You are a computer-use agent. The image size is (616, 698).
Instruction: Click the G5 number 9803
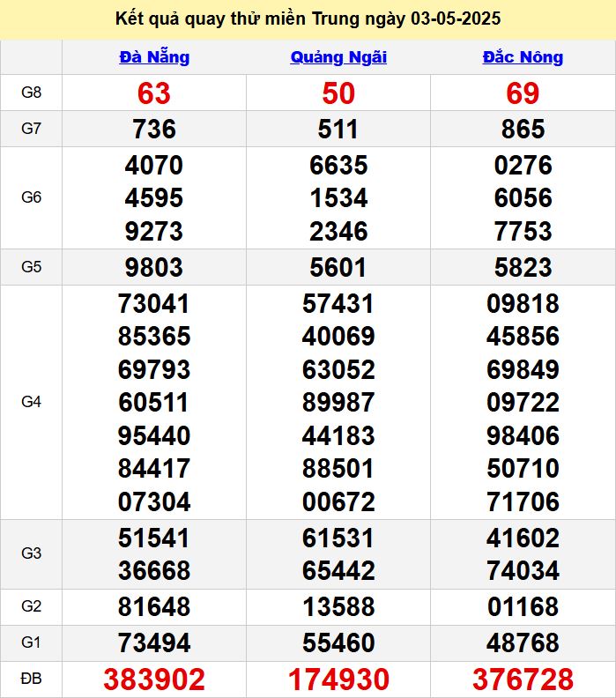(154, 268)
